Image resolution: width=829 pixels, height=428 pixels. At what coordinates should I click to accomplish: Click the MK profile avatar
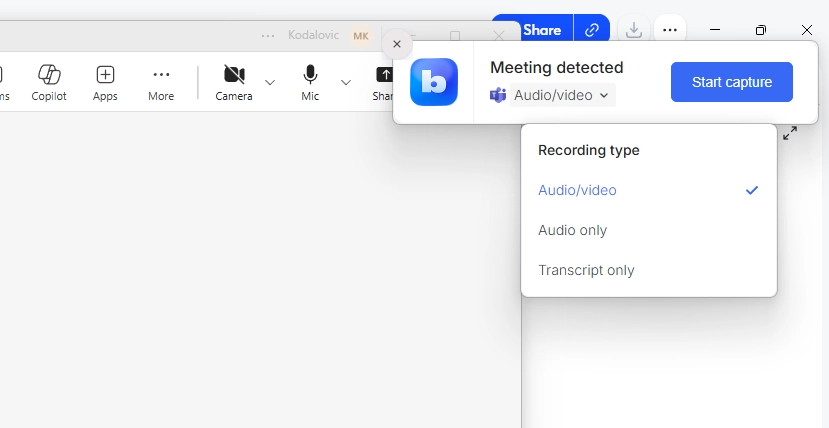tap(361, 36)
